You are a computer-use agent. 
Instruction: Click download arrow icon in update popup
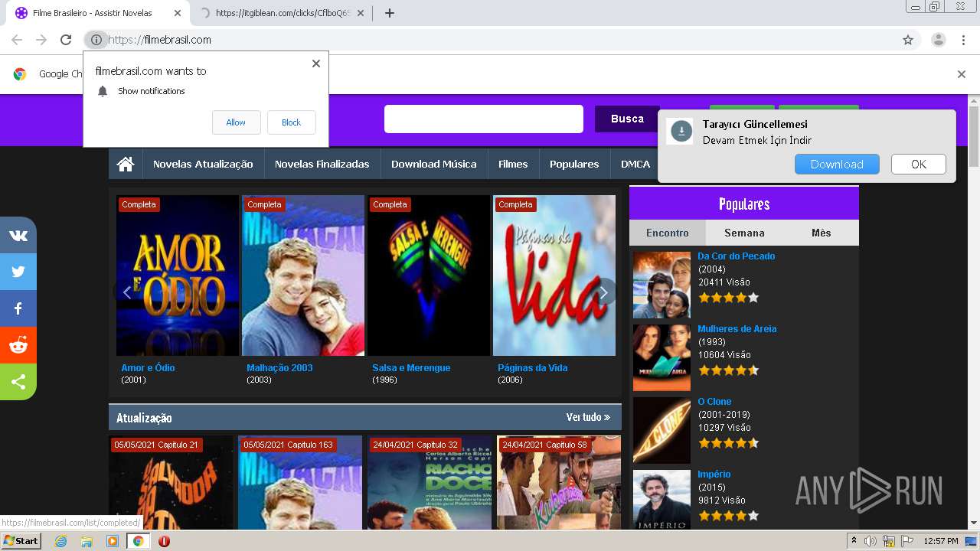click(x=681, y=132)
